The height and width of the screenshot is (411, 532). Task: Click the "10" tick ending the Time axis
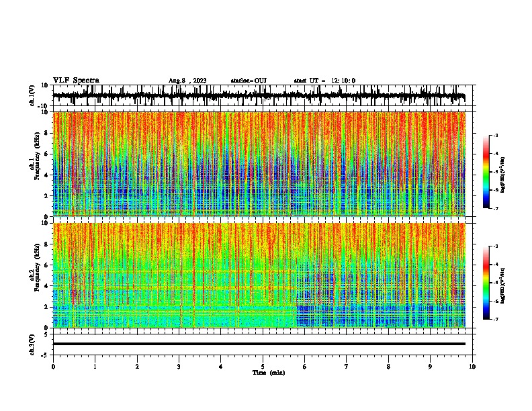point(472,367)
